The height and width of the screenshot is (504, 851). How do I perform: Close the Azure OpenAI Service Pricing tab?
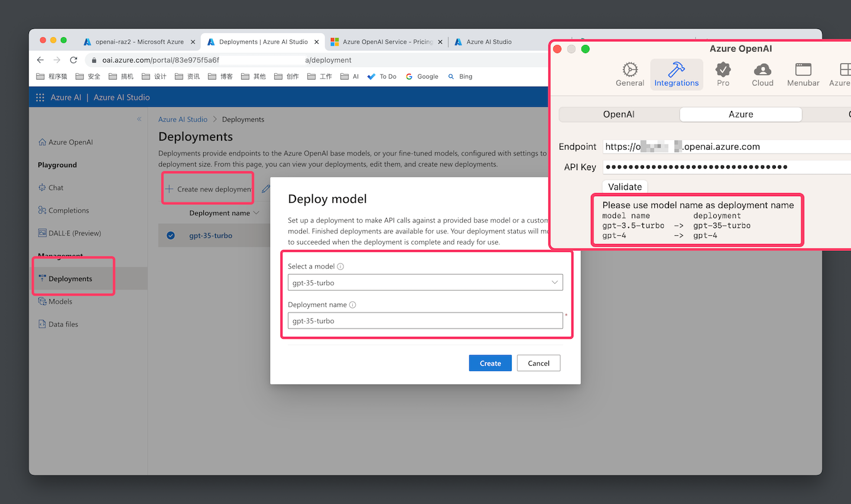440,42
